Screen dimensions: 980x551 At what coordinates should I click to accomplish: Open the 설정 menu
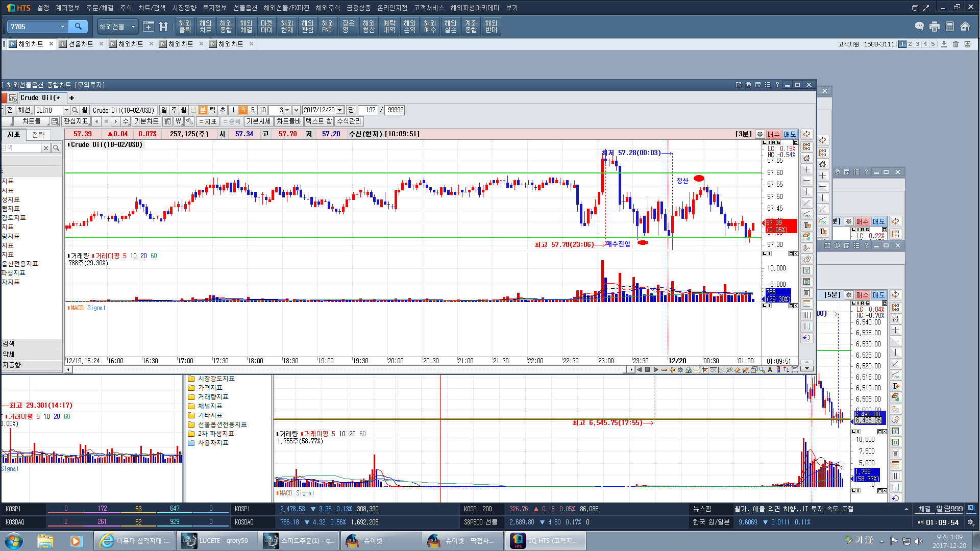click(43, 8)
